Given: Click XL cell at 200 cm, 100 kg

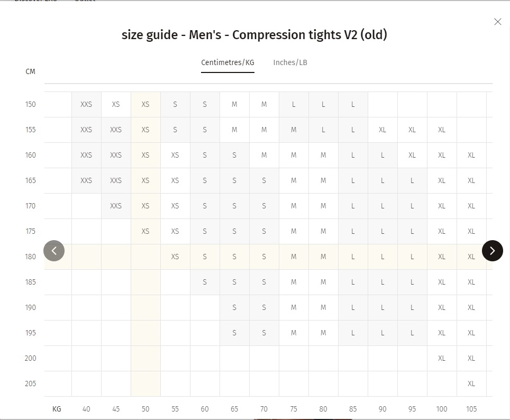Looking at the screenshot, I should pos(442,358).
